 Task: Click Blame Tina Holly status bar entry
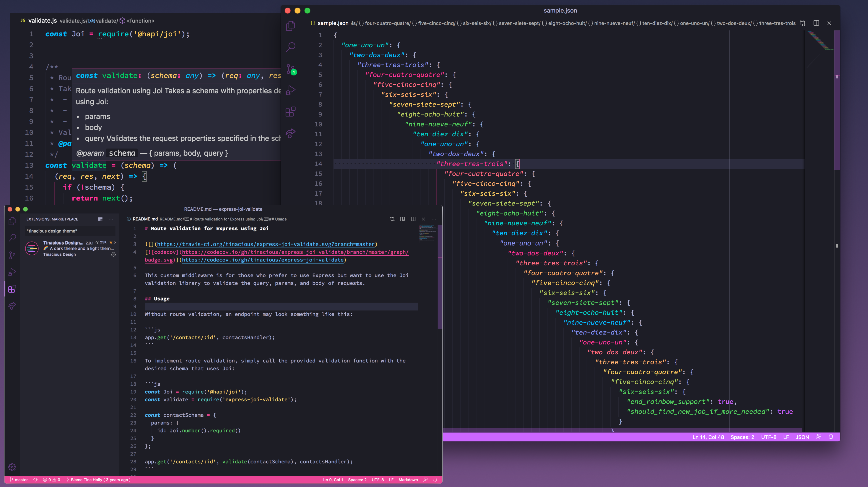tap(98, 480)
